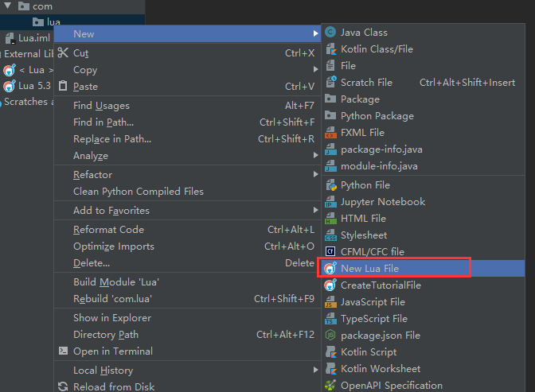The width and height of the screenshot is (535, 392).
Task: Choose Directory Path menu entry
Action: click(x=188, y=335)
